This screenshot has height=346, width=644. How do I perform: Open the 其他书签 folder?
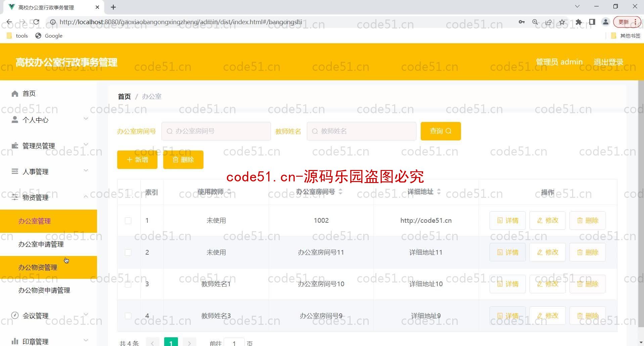[x=626, y=36]
